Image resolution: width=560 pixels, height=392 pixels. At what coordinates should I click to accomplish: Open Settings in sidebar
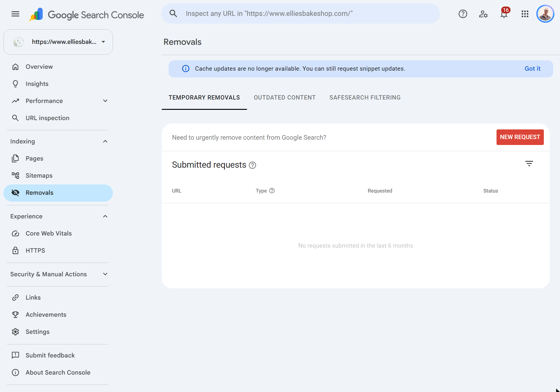pos(58,332)
